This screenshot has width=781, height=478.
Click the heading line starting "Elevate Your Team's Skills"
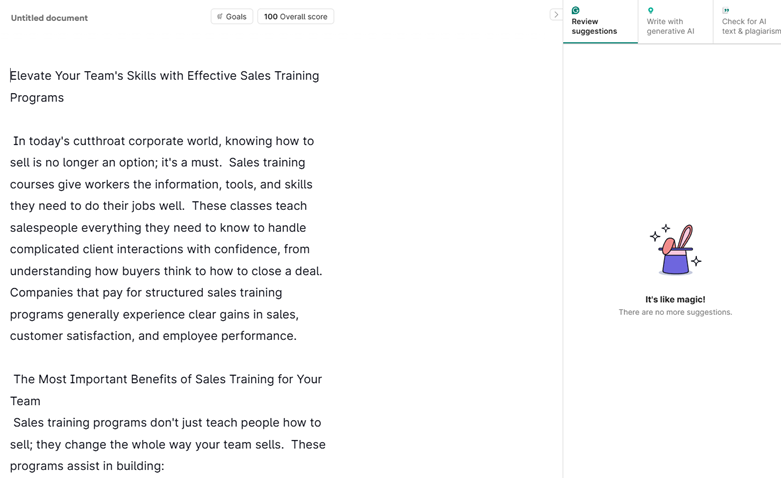(165, 76)
